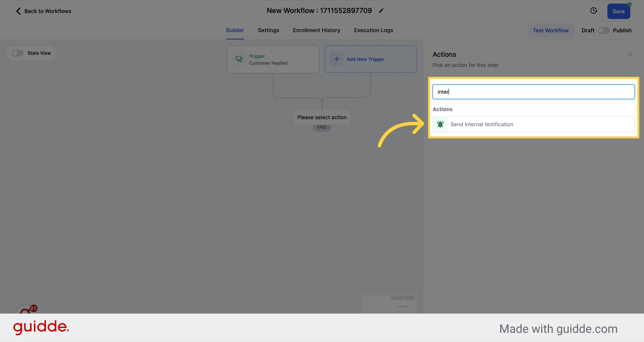The height and width of the screenshot is (342, 644).
Task: Click the edit pencil icon next to workflow name
Action: tap(381, 11)
